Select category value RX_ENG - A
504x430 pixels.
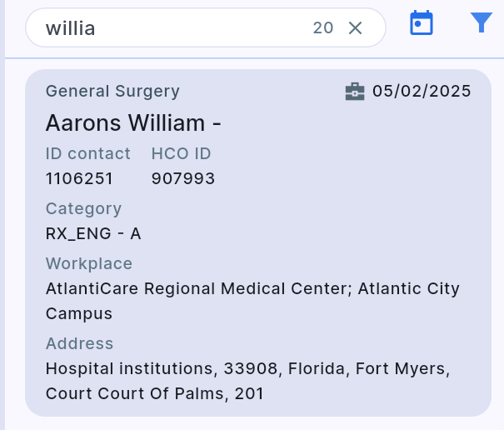click(x=93, y=233)
